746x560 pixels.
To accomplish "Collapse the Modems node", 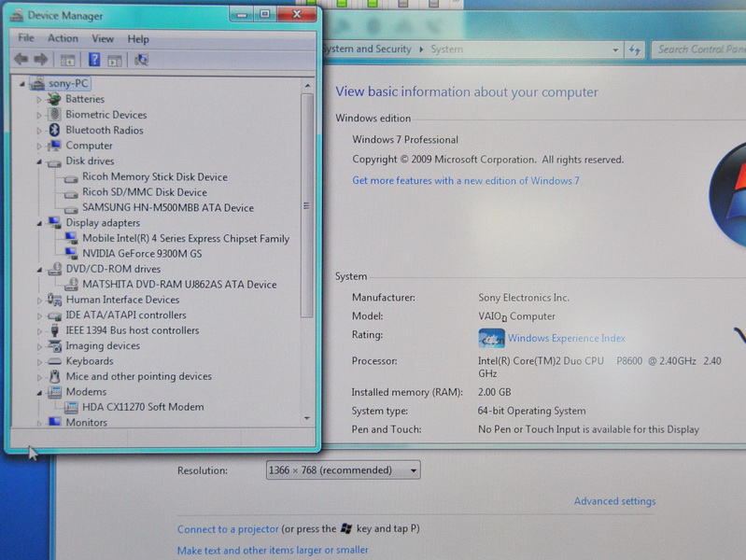I will coord(39,393).
